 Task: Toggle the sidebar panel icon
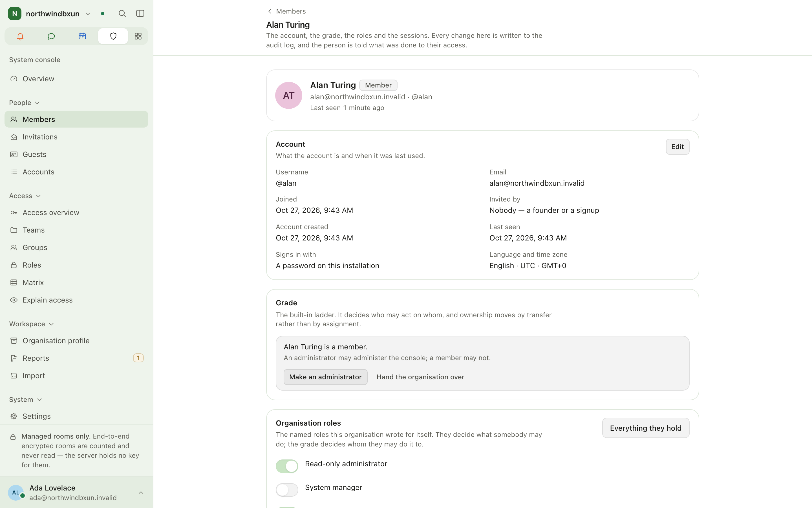click(x=140, y=14)
